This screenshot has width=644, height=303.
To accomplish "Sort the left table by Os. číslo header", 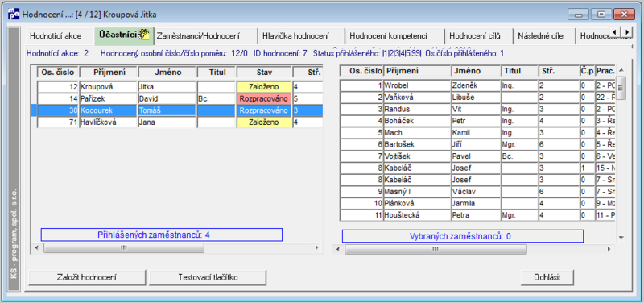I will [x=57, y=73].
